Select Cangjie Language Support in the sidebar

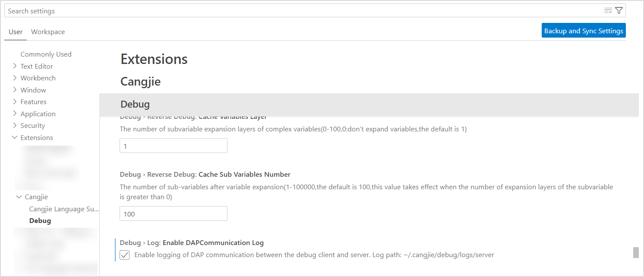pyautogui.click(x=64, y=209)
